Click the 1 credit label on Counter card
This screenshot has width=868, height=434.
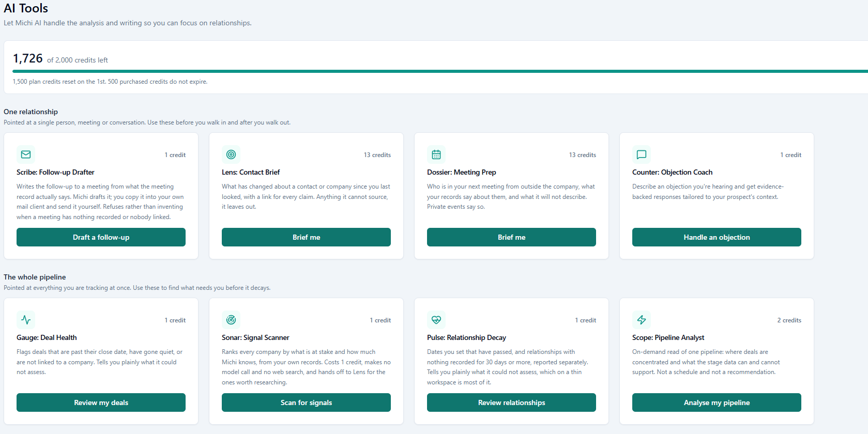point(790,155)
